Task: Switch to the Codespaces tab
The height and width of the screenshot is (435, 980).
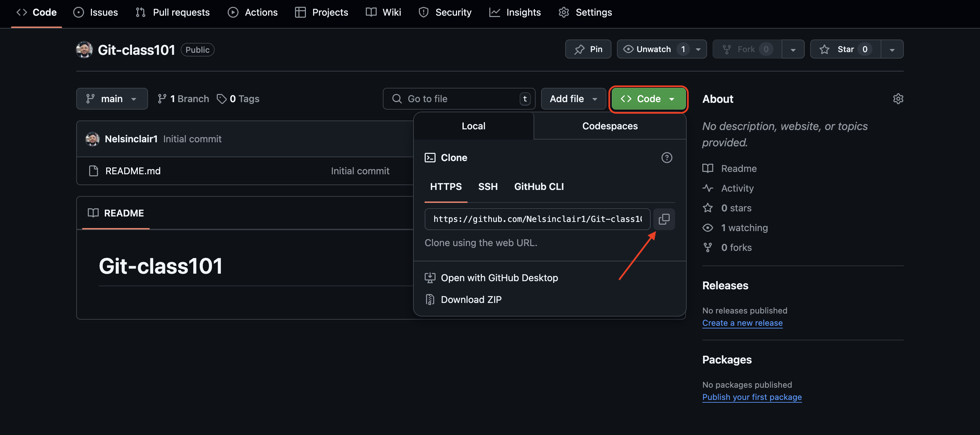Action: pos(610,126)
